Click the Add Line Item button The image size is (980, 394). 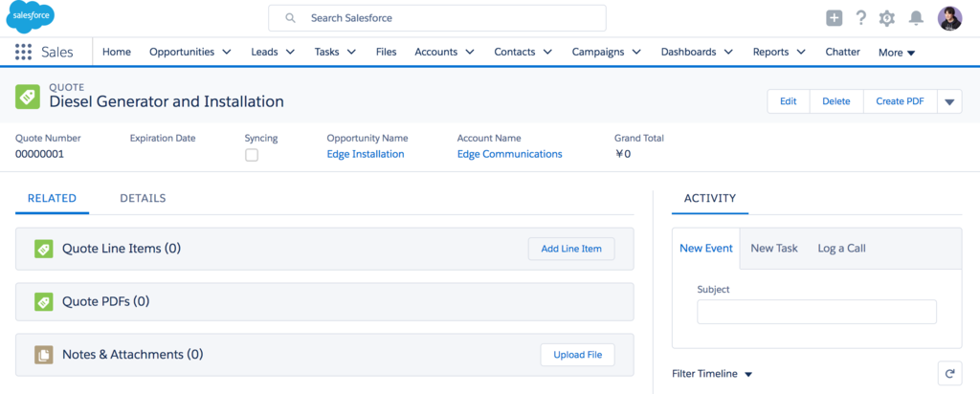click(x=571, y=249)
